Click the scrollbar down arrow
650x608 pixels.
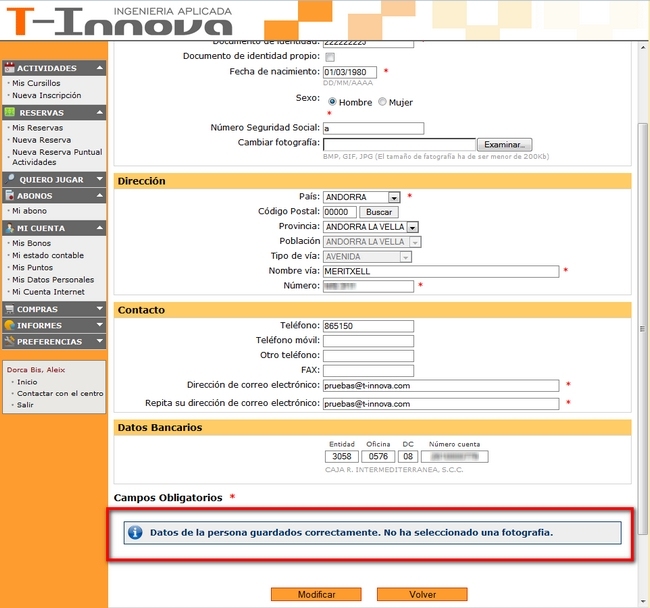click(643, 602)
